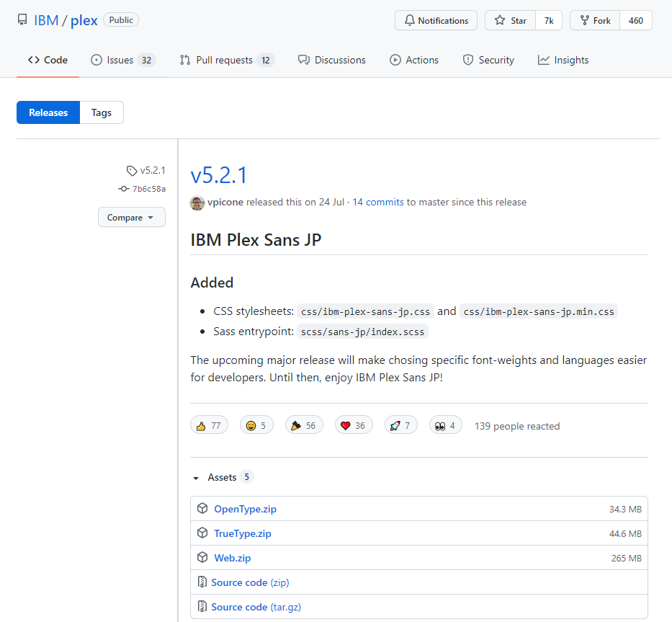The image size is (672, 622).
Task: Star the repository
Action: (510, 21)
